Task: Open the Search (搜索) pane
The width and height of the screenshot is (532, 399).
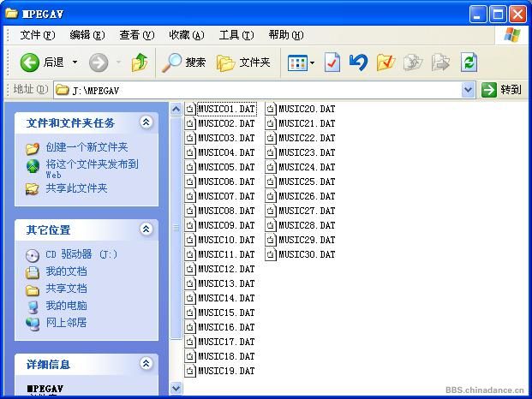Action: click(x=185, y=63)
